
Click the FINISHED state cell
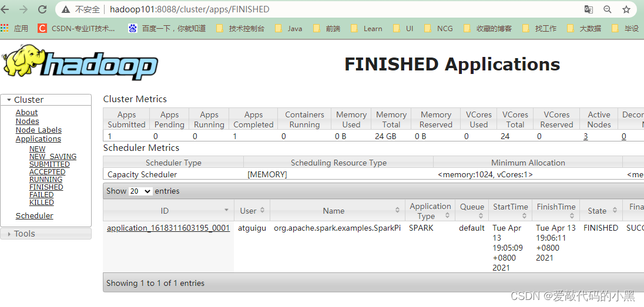pyautogui.click(x=601, y=228)
